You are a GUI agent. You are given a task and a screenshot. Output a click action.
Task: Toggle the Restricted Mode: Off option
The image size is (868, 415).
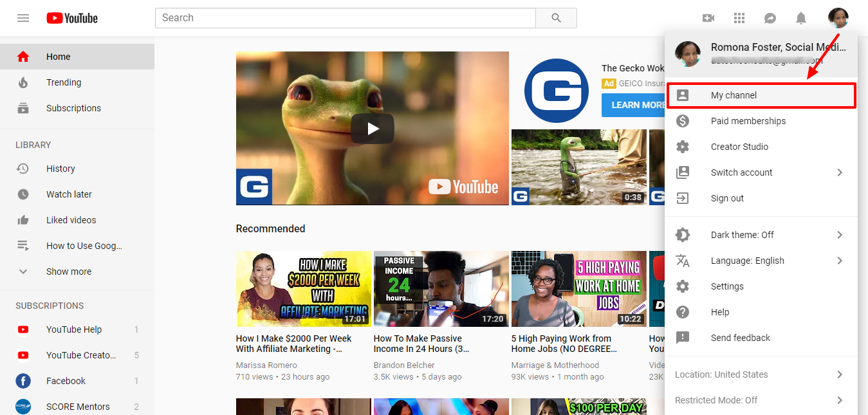point(761,400)
